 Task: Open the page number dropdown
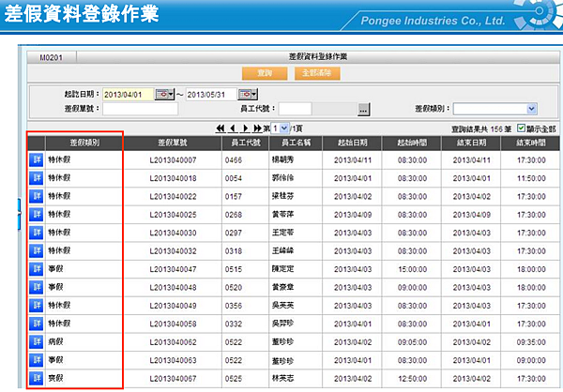tap(284, 128)
